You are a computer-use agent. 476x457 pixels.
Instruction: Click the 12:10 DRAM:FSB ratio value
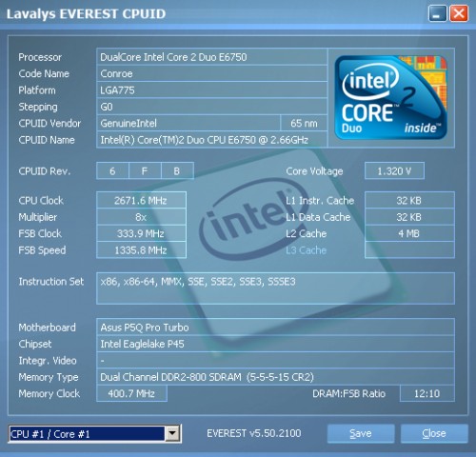coord(427,393)
